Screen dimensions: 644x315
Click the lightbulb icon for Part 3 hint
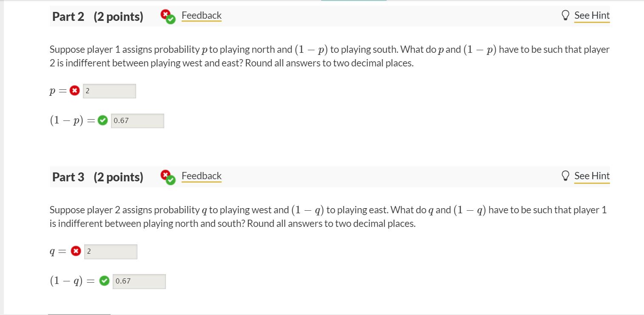pos(565,175)
